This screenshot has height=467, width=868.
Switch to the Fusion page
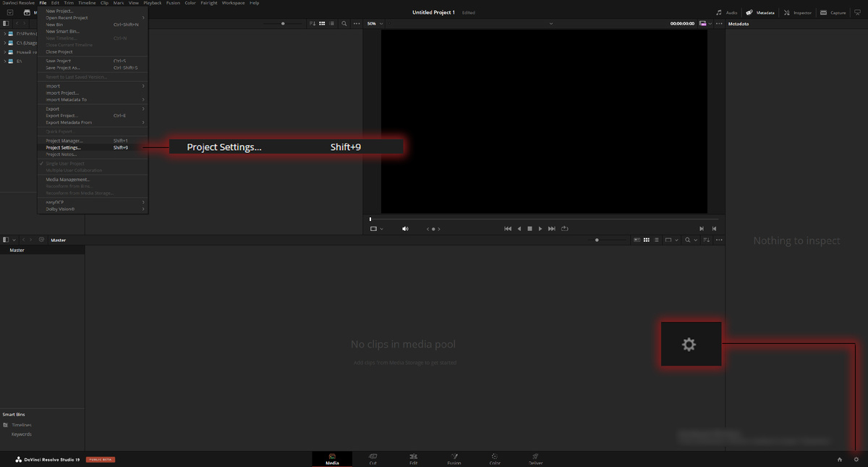pyautogui.click(x=454, y=459)
